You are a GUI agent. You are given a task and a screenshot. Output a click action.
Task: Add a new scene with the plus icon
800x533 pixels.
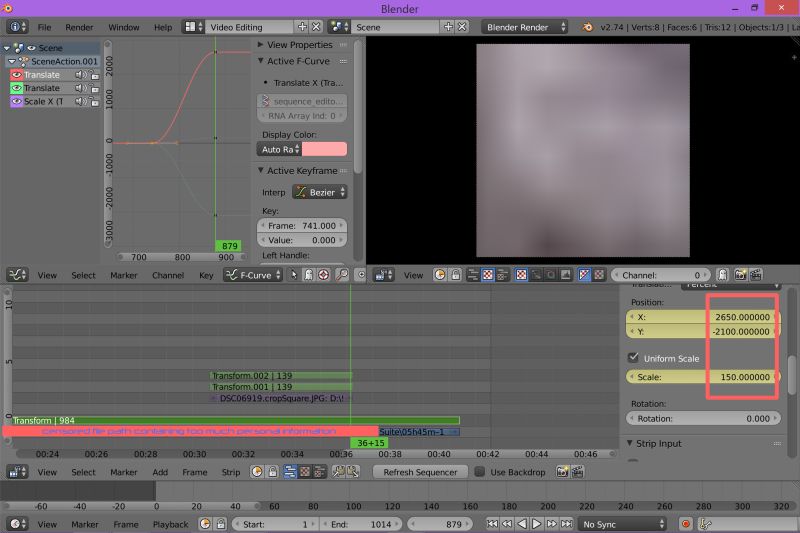tap(448, 27)
